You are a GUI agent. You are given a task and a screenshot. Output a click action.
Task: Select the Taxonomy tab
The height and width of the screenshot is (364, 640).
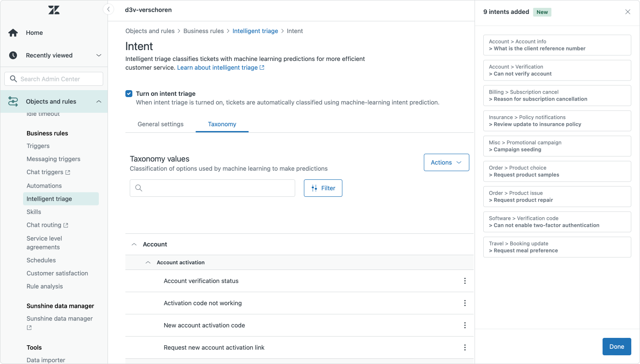coord(222,124)
